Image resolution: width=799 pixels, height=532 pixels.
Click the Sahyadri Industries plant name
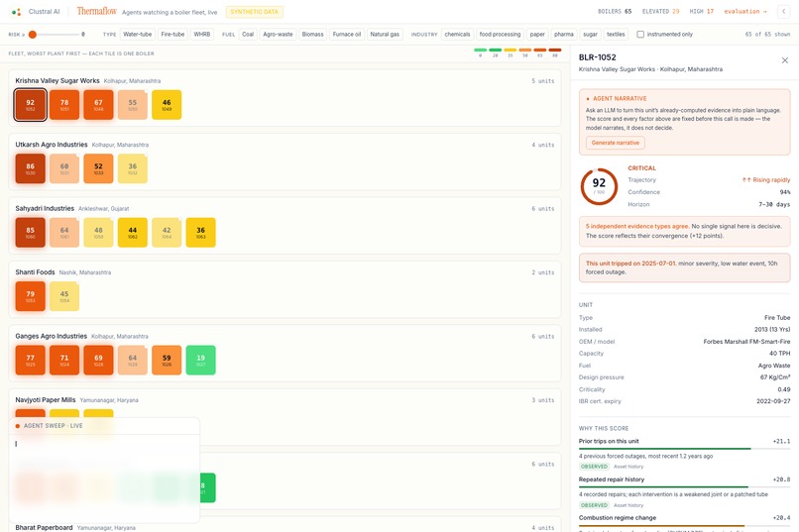point(45,209)
